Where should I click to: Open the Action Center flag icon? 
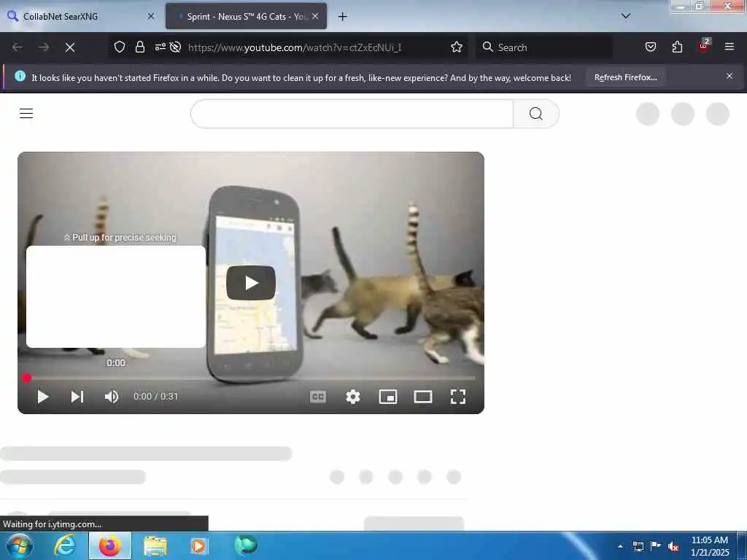pyautogui.click(x=656, y=545)
